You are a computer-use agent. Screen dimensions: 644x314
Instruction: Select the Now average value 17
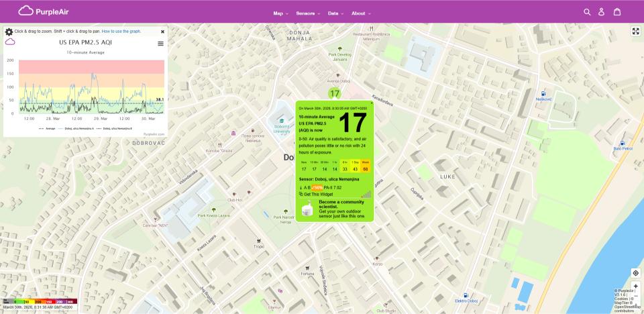point(304,169)
